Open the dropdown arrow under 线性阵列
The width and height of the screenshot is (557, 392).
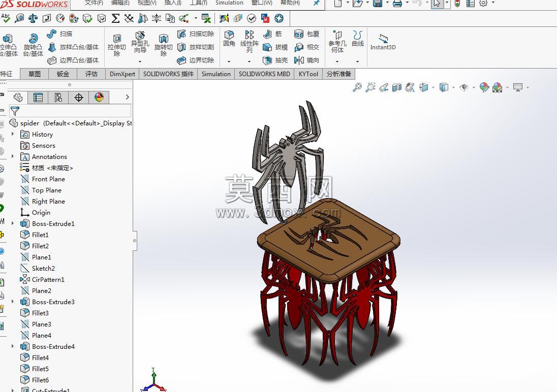(x=249, y=61)
